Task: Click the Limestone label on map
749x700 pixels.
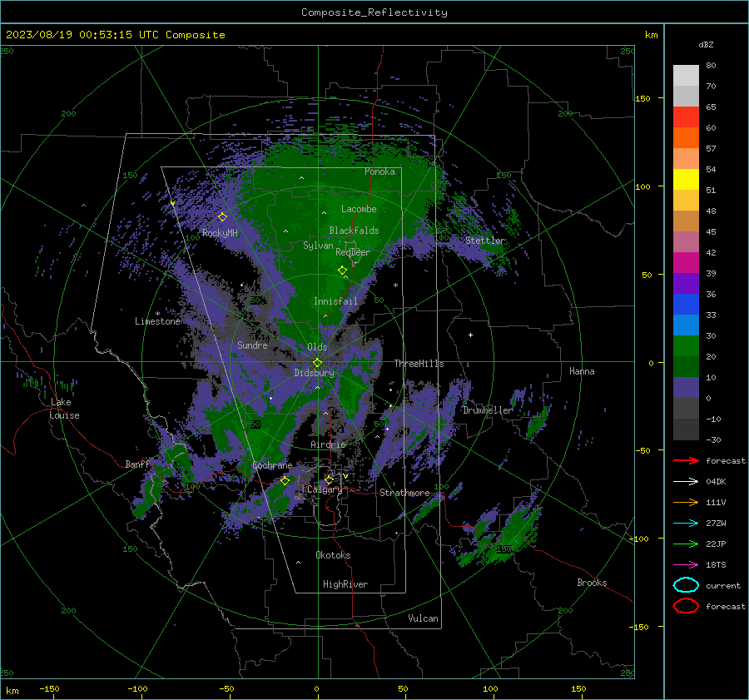Action: [x=157, y=321]
